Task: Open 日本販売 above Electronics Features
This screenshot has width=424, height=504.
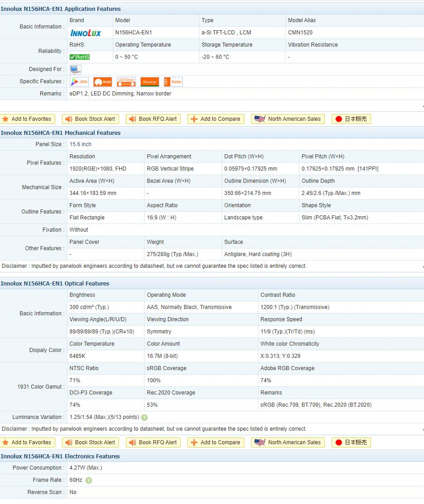Action: tap(351, 442)
